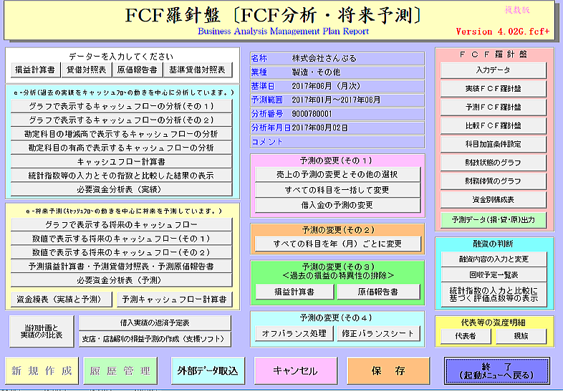Click すべての科目を年(月)ごとに変更
563x392 pixels.
click(x=337, y=244)
